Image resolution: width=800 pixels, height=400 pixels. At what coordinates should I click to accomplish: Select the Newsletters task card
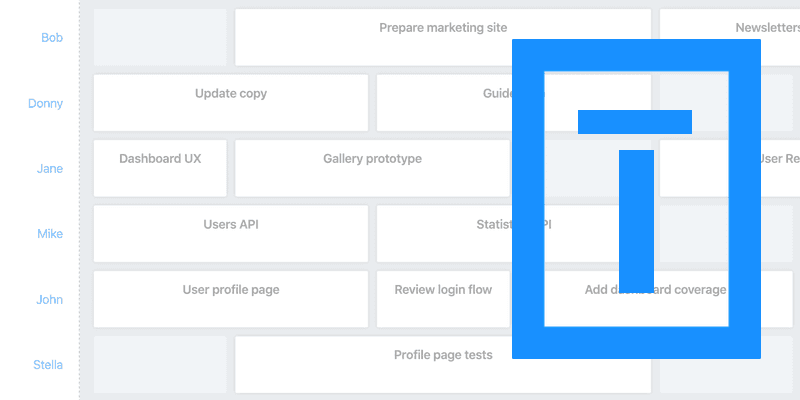coord(730,37)
